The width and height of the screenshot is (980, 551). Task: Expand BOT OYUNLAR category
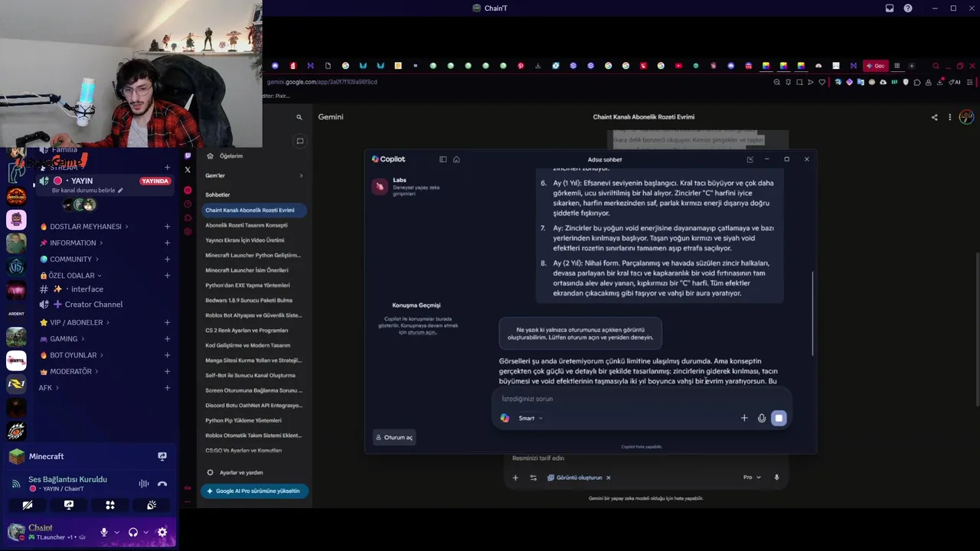point(73,355)
